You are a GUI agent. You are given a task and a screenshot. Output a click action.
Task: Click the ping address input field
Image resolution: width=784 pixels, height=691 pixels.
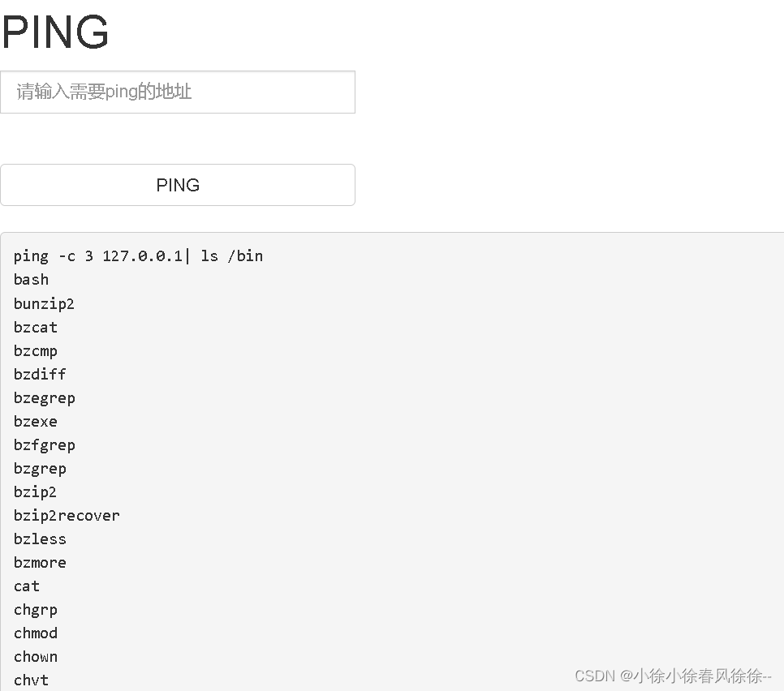(x=178, y=92)
